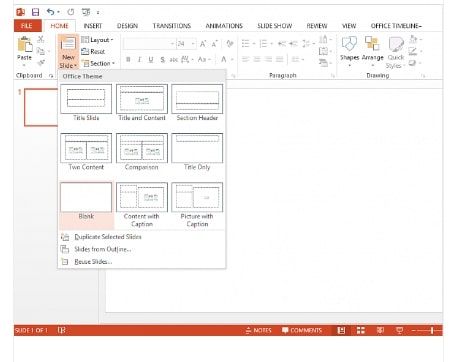Switch to the VIEW tab
The image size is (454, 362).
click(x=349, y=26)
